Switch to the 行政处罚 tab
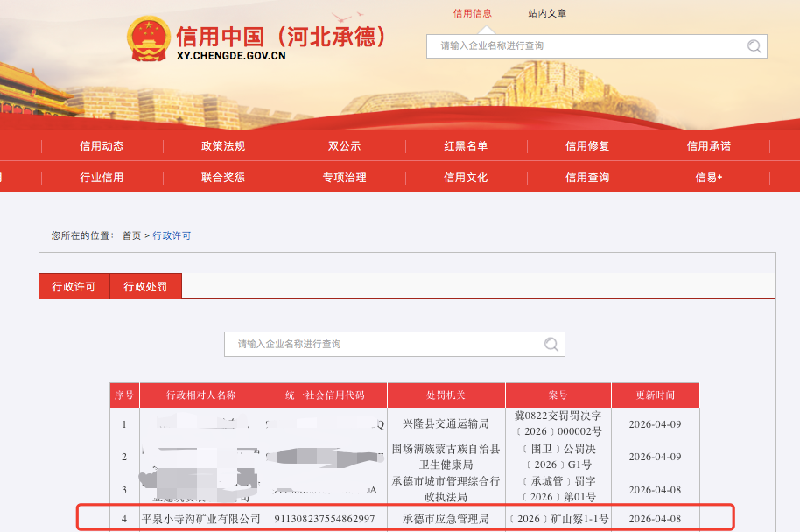This screenshot has height=532, width=800. tap(145, 287)
